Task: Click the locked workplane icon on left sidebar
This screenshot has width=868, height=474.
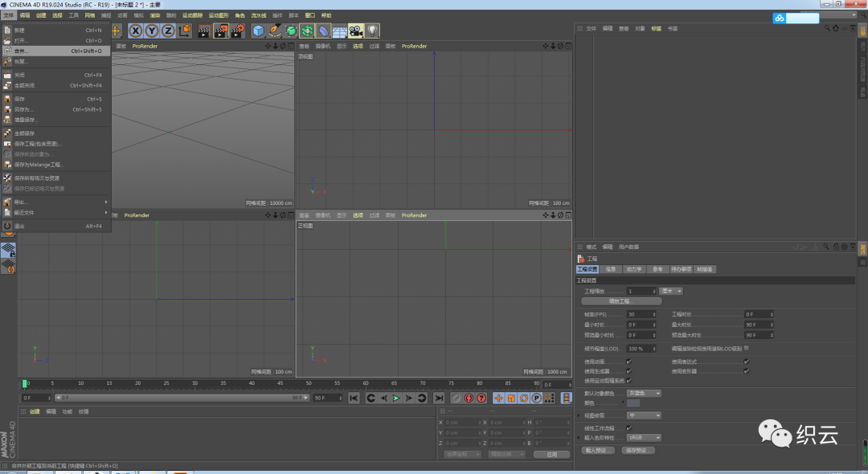Action: pos(8,251)
